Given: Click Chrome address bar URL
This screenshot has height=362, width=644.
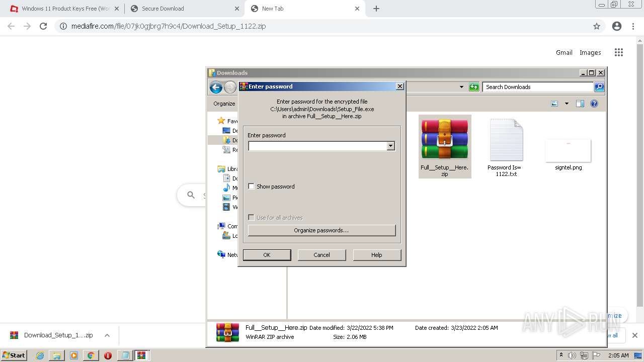Looking at the screenshot, I should 169,26.
